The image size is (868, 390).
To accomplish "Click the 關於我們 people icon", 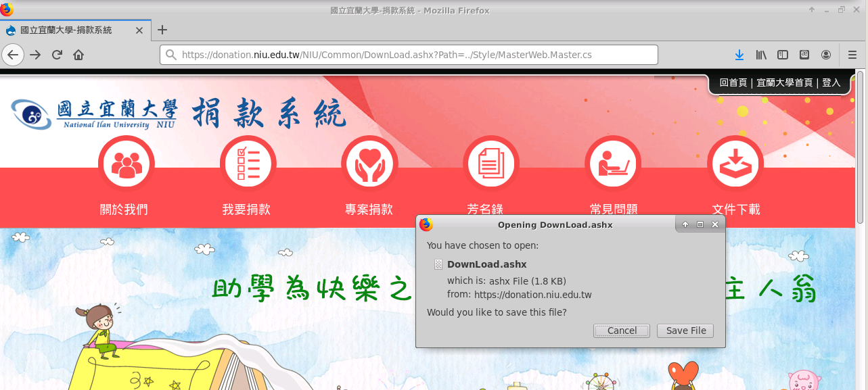I will (x=127, y=164).
